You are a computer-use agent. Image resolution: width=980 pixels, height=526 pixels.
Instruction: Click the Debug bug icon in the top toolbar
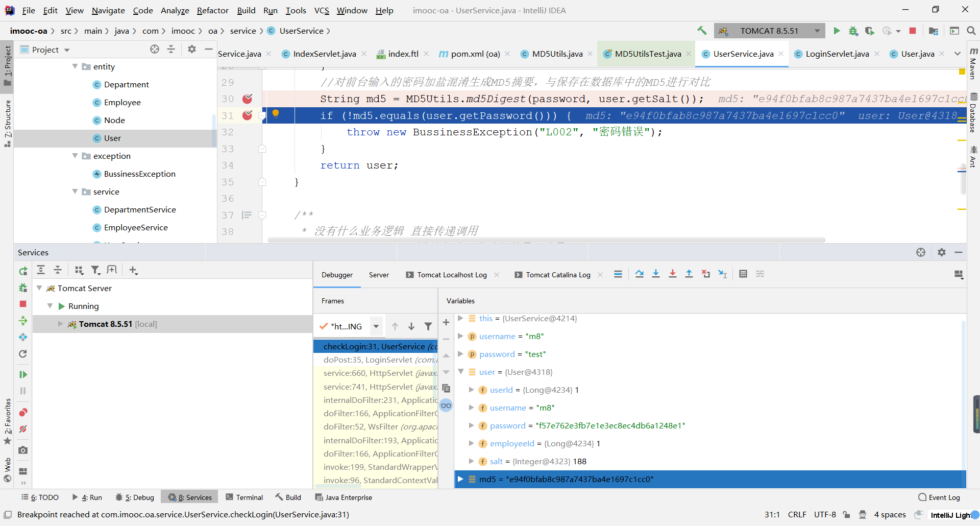coord(853,31)
